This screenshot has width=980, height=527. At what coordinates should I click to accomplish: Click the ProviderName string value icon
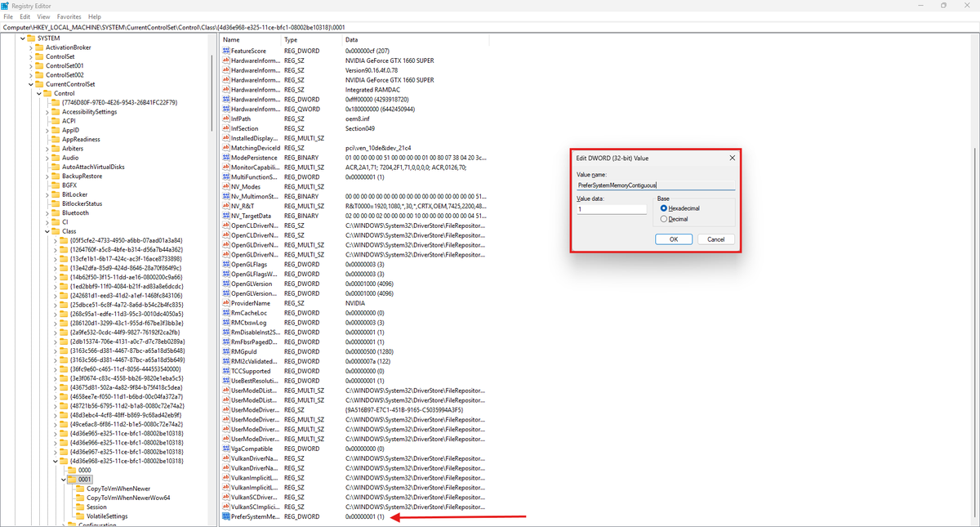(226, 303)
